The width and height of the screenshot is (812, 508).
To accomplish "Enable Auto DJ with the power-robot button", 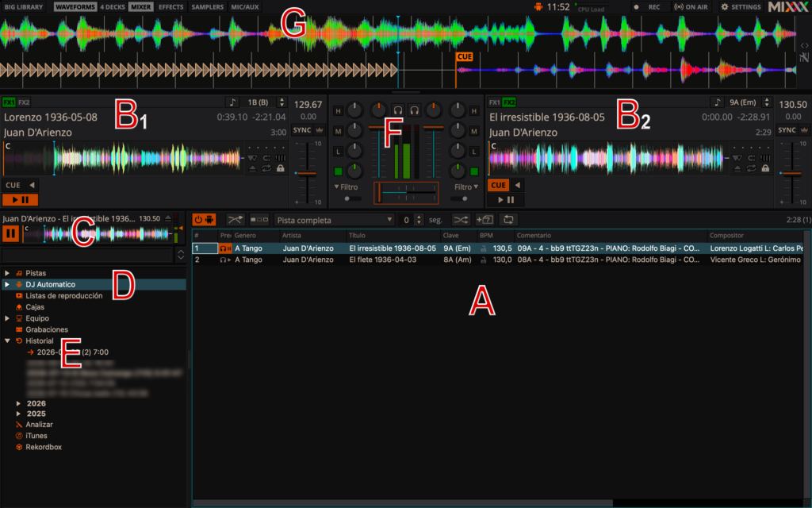I will pos(204,220).
